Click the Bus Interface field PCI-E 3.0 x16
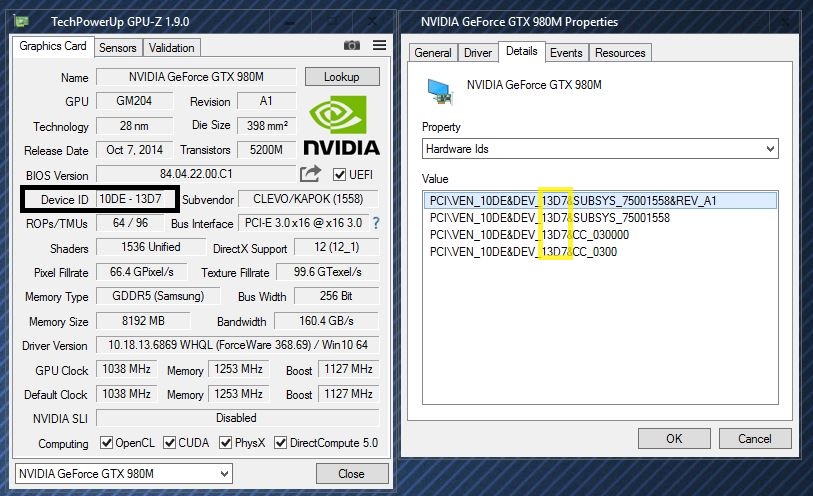Image resolution: width=813 pixels, height=496 pixels. (x=303, y=223)
